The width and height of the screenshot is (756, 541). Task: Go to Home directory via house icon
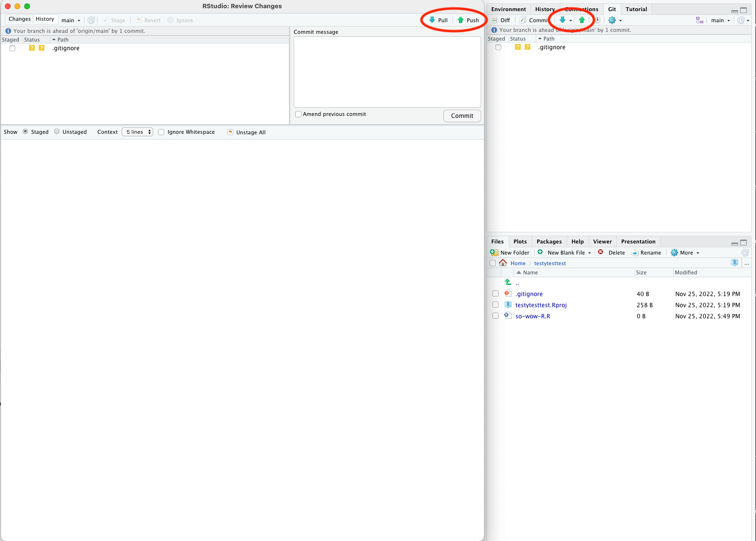[x=503, y=263]
